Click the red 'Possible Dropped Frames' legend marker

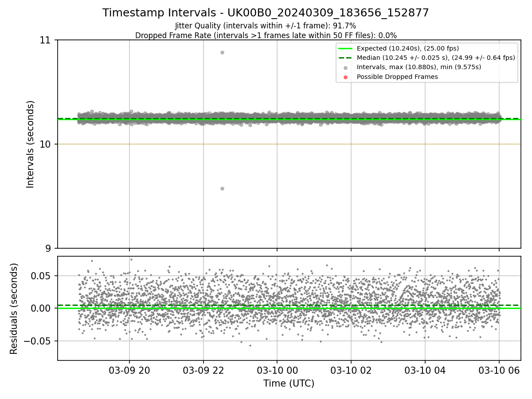pos(346,77)
